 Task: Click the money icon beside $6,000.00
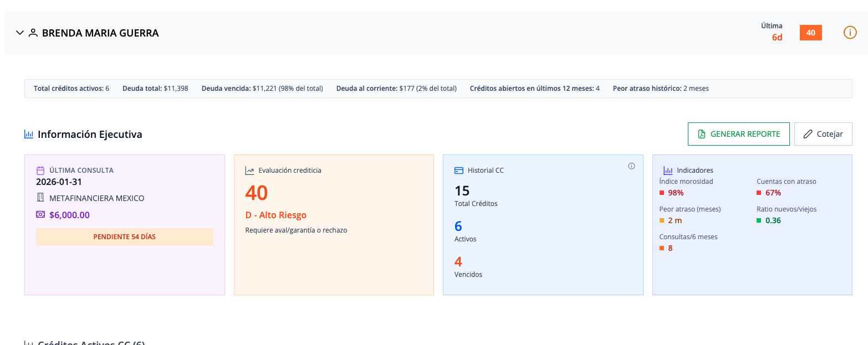(x=40, y=215)
